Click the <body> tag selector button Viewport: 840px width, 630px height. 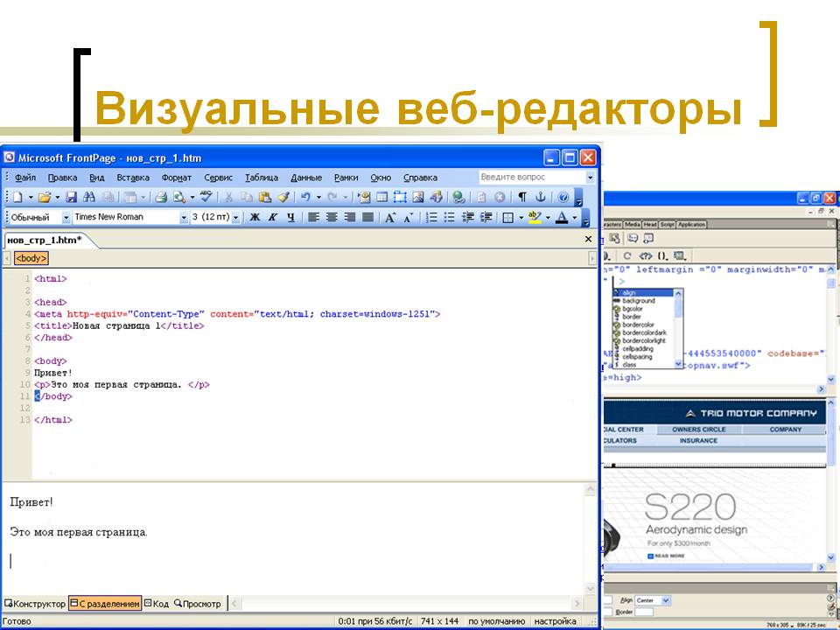(x=31, y=258)
